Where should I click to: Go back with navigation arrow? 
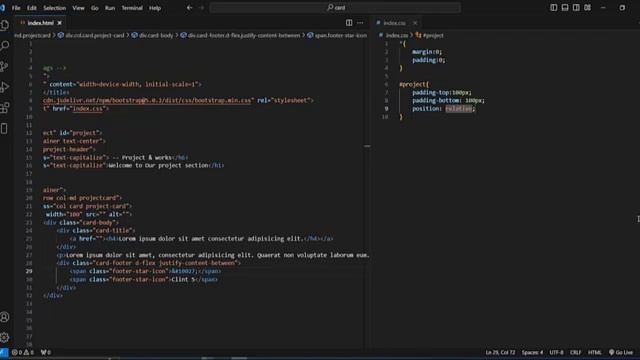(189, 8)
